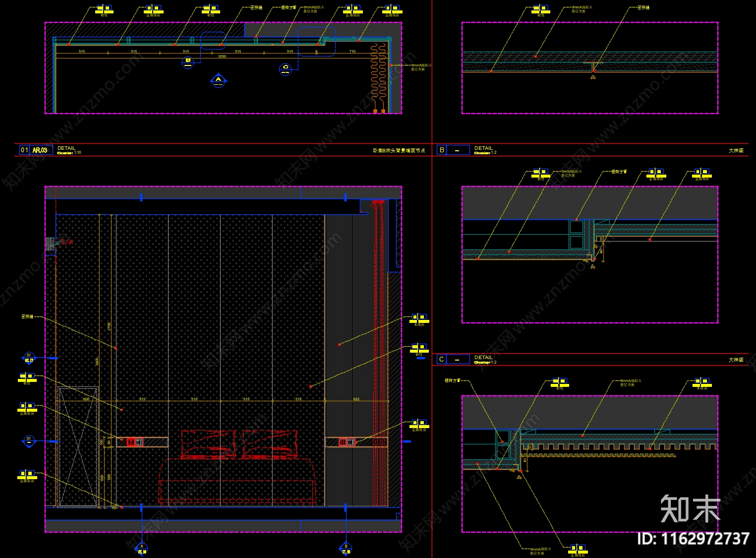Click 大样图 label in detail B title
The width and height of the screenshot is (756, 558).
click(736, 150)
